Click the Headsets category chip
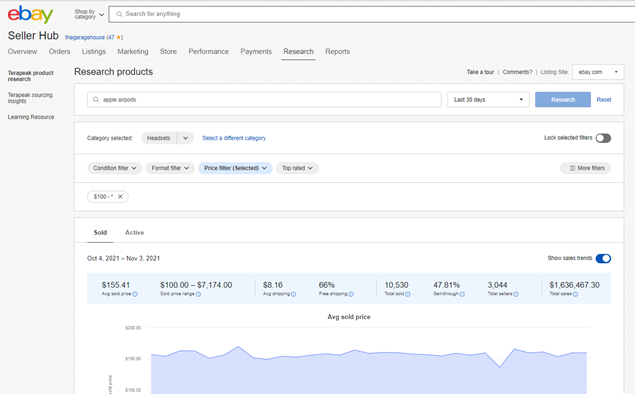Screen dimensions: 635x394 click(x=159, y=138)
